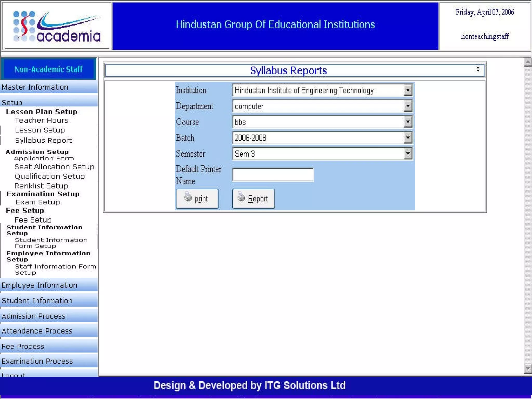Go to Seat Allocation Setup
Image resolution: width=532 pixels, height=399 pixels.
[54, 167]
